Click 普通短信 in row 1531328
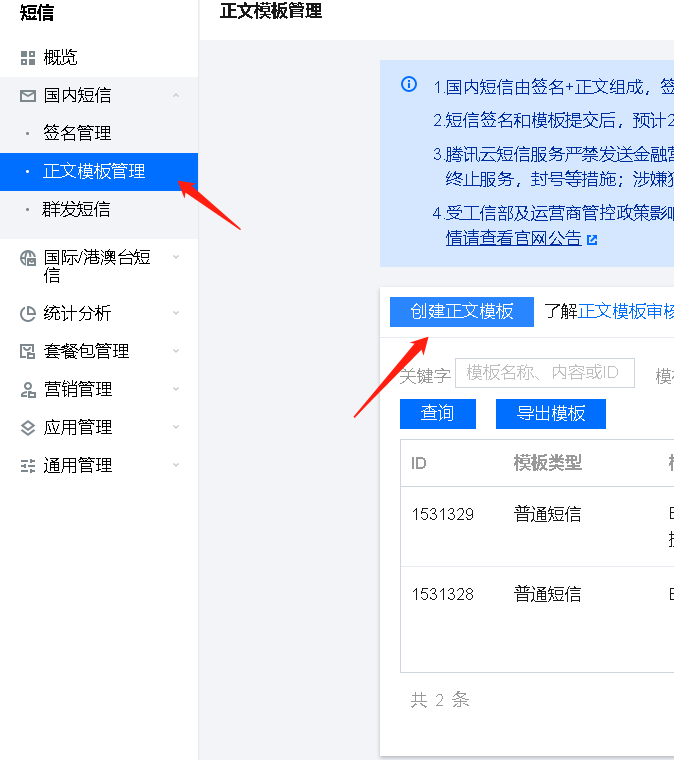 [x=548, y=594]
